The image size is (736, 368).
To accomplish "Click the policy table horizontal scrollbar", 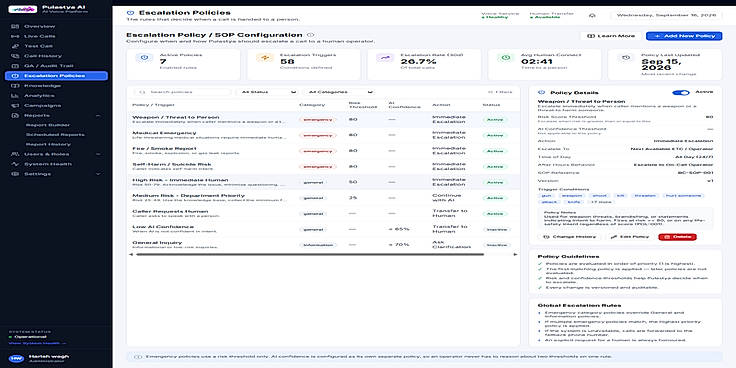I will pos(310,254).
